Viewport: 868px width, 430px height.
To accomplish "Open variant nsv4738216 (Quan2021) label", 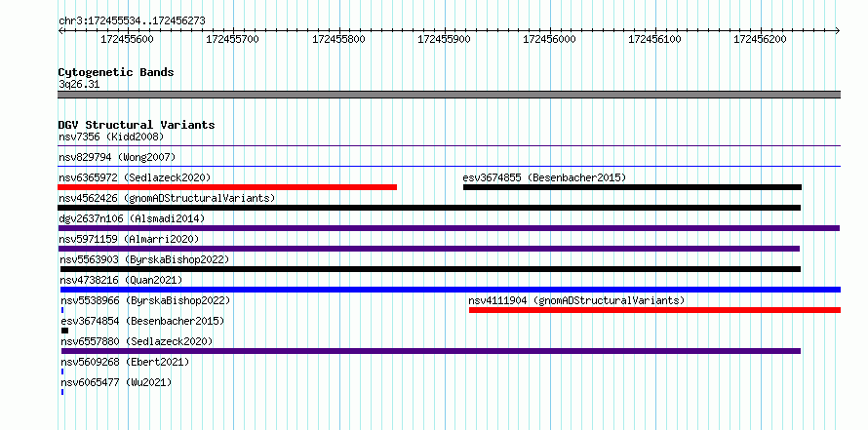I will click(121, 280).
